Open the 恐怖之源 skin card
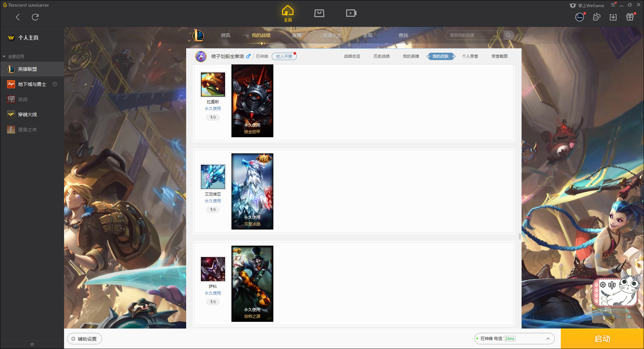This screenshot has width=644, height=349. tap(252, 284)
